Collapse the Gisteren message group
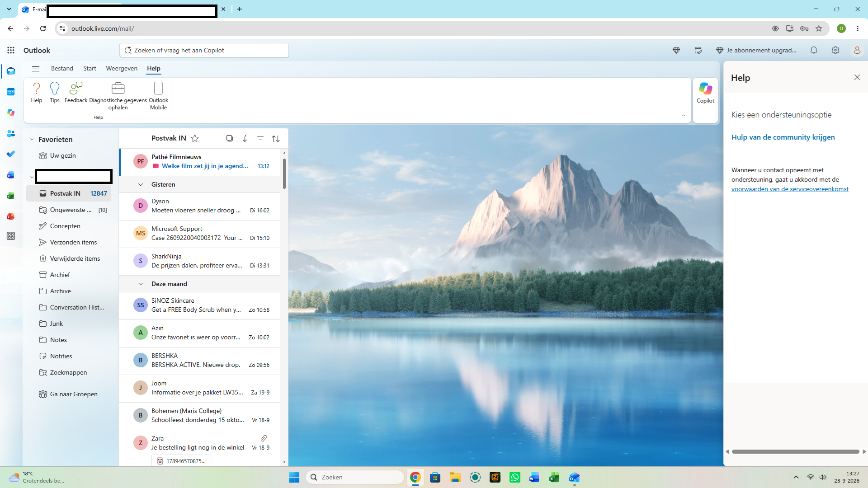Screen dimensions: 868x488 (x=141, y=184)
